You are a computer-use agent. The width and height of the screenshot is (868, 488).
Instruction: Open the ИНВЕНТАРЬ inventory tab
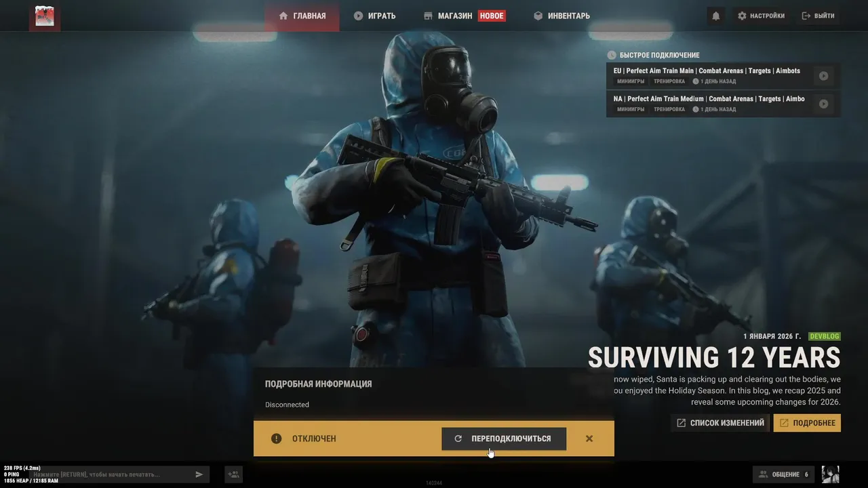point(561,16)
